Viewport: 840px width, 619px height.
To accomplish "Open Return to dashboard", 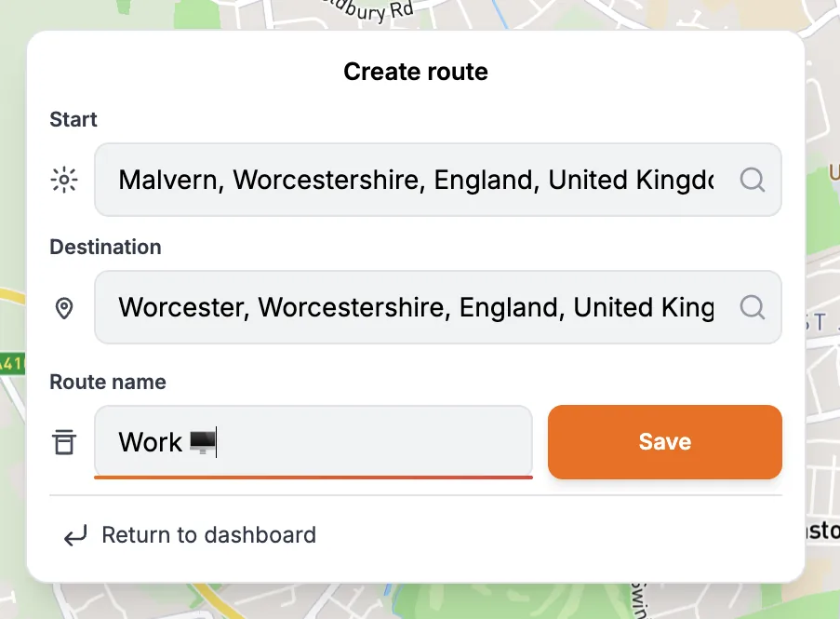I will (x=208, y=535).
